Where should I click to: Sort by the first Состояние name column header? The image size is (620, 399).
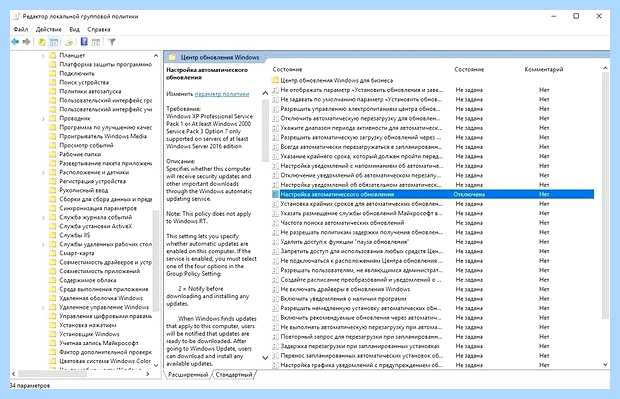tap(287, 69)
